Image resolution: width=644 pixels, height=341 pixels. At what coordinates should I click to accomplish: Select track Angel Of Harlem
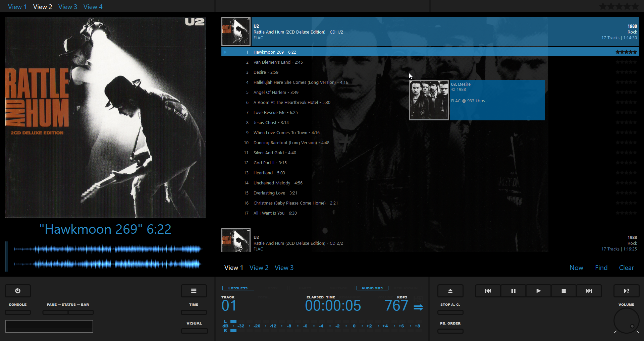(x=430, y=92)
